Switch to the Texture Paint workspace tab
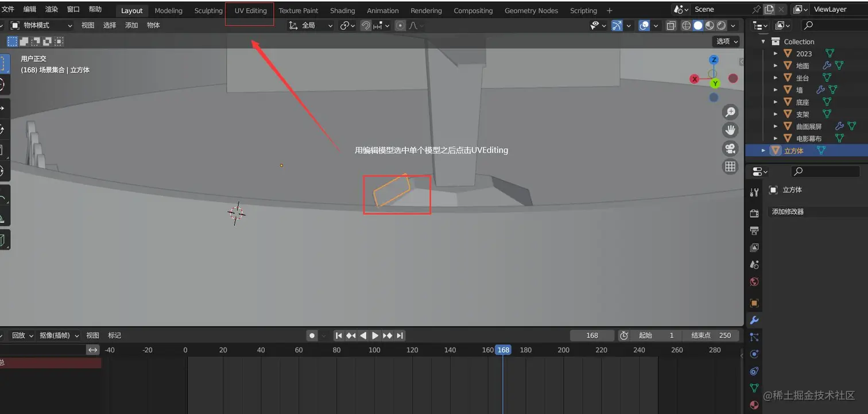Viewport: 868px width, 414px height. [x=299, y=11]
